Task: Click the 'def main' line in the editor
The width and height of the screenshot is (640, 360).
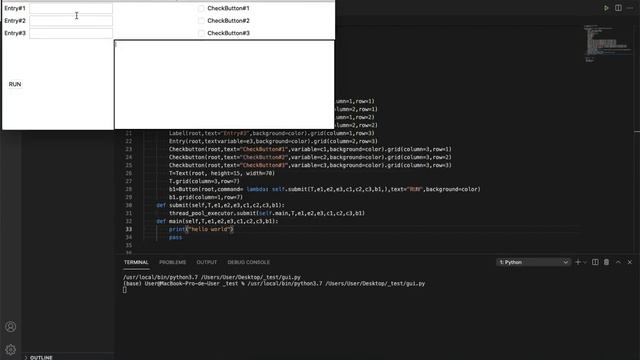Action: pyautogui.click(x=217, y=221)
